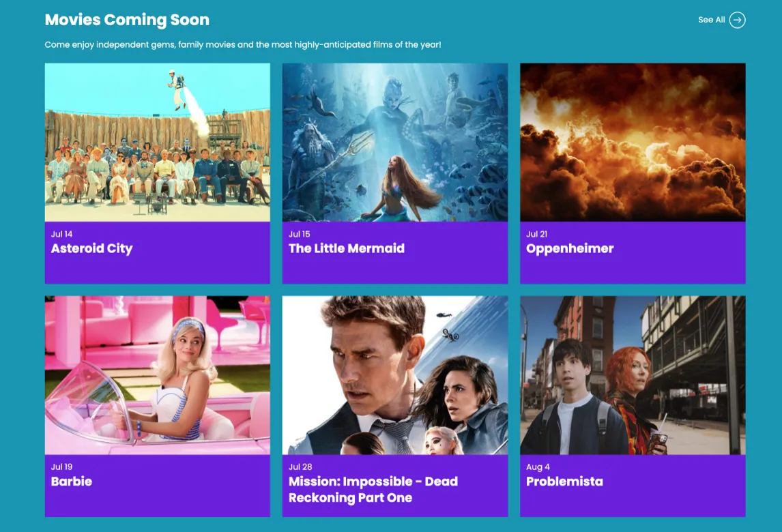Click the Problemista title

pyautogui.click(x=564, y=481)
